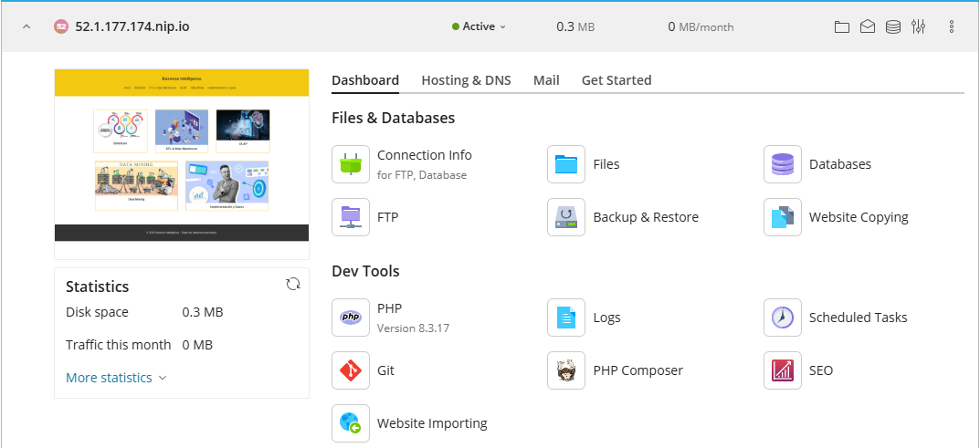Switch to the Hosting & DNS tab

(x=466, y=80)
